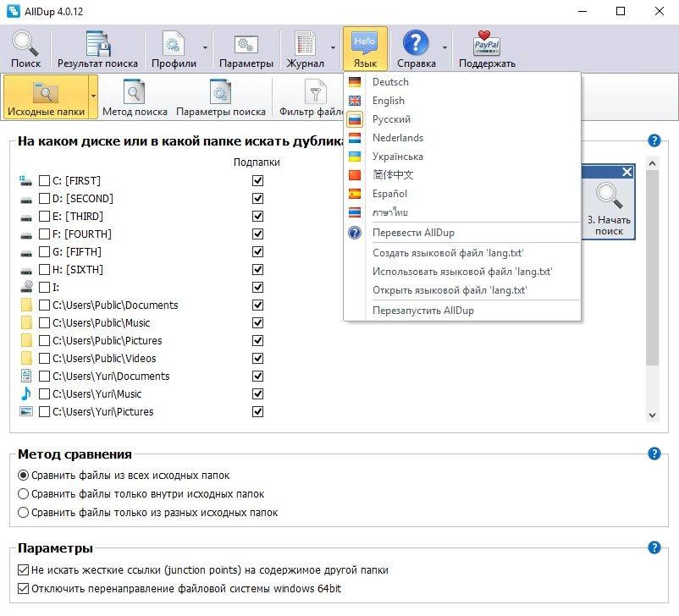Click the Russian flag icon

click(355, 119)
